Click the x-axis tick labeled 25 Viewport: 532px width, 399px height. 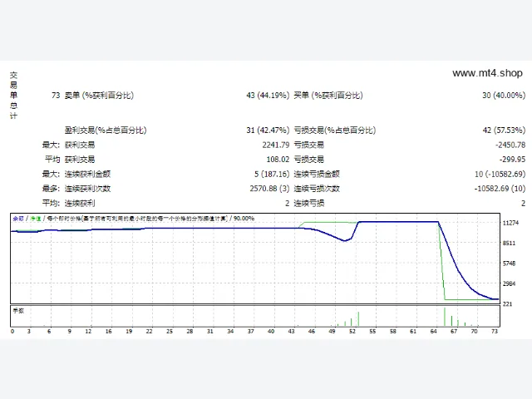coord(170,331)
